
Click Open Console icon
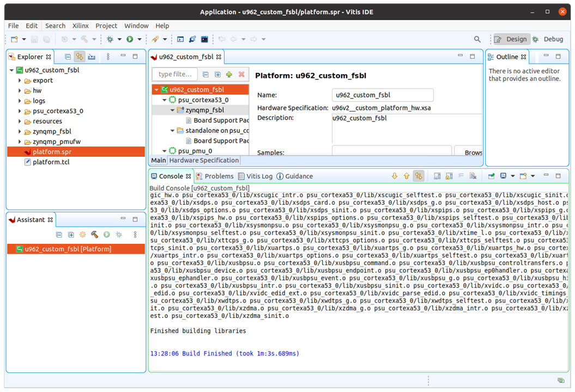pos(523,176)
